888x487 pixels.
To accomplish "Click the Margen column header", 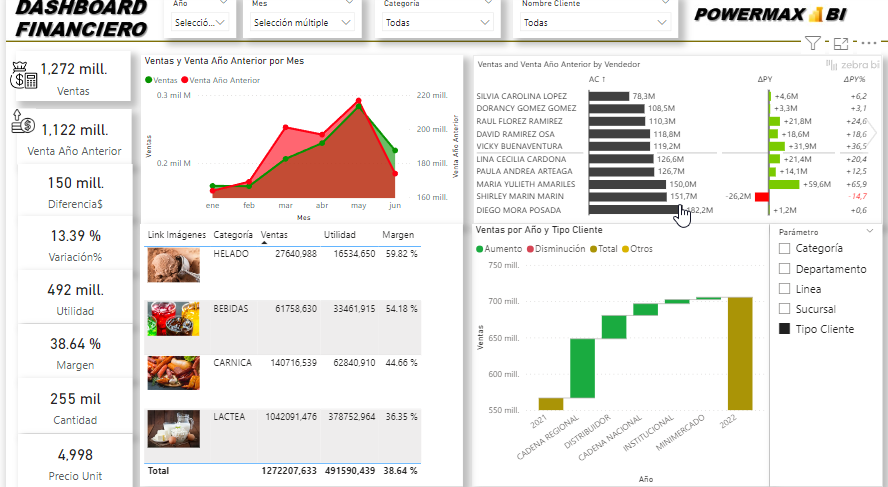I will click(399, 236).
